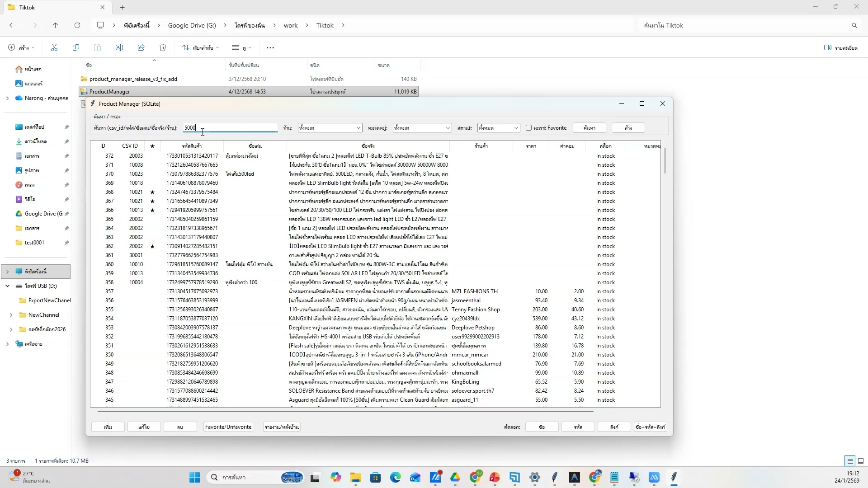Image resolution: width=868 pixels, height=488 pixels.
Task: Click the Share icon in Explorer toolbar
Action: coord(141,47)
